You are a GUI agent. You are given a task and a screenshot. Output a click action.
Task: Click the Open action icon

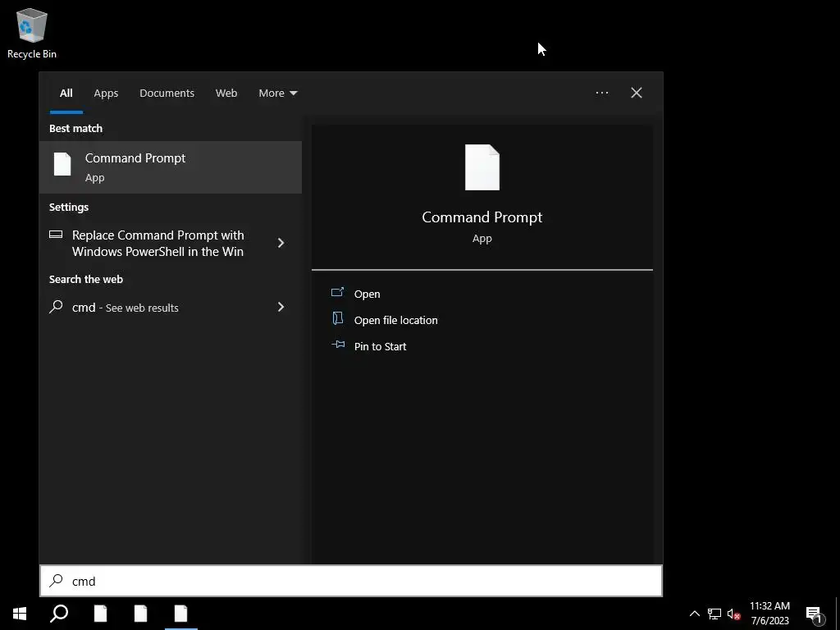(337, 292)
